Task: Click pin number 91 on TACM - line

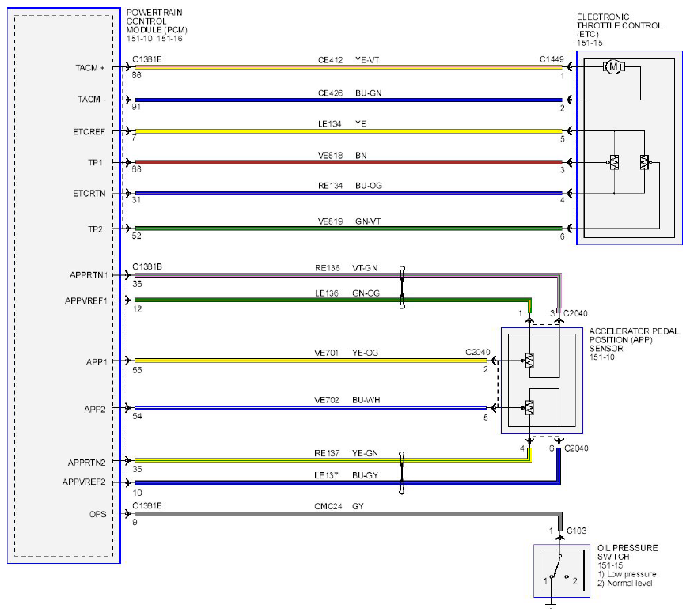Action: [136, 107]
